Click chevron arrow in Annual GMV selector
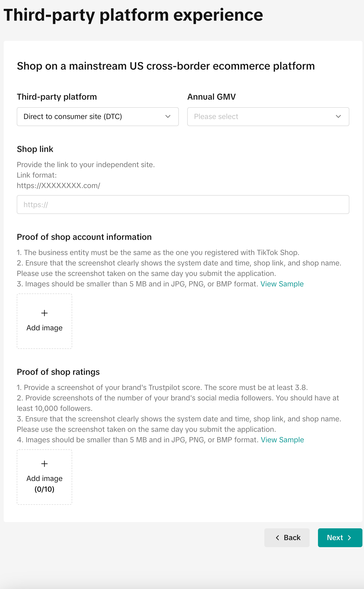The height and width of the screenshot is (589, 364). [x=338, y=117]
